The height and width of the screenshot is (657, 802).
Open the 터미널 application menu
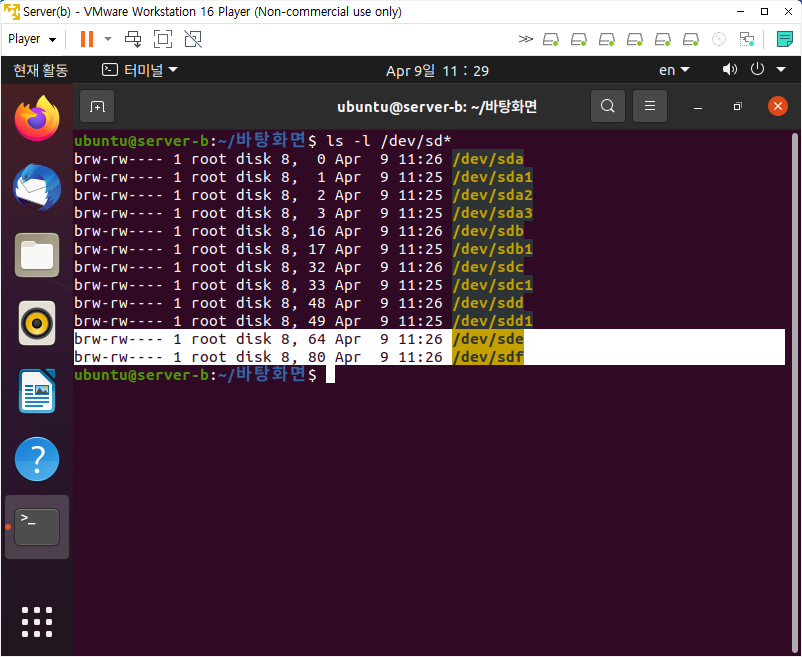(140, 70)
